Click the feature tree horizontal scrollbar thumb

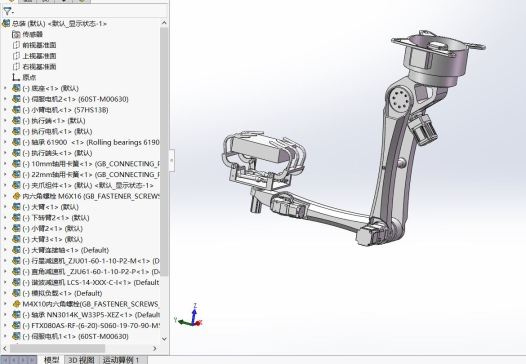click(x=58, y=349)
